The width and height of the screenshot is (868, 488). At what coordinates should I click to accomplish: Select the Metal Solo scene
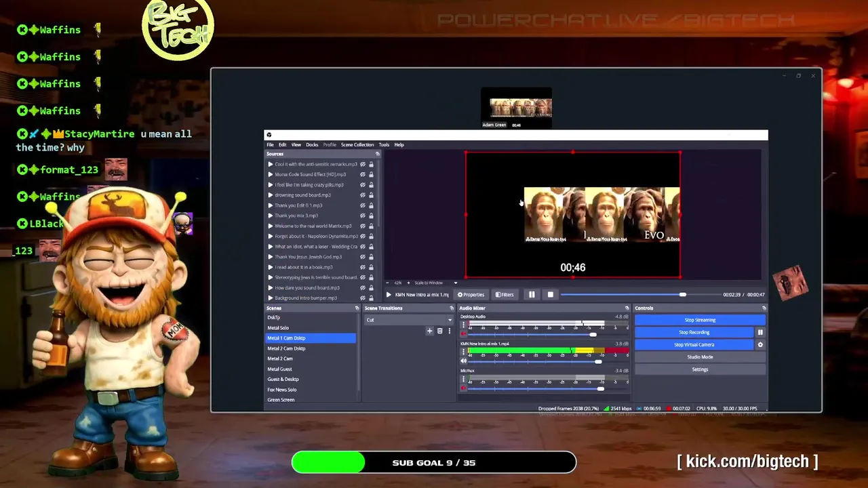pyautogui.click(x=311, y=328)
